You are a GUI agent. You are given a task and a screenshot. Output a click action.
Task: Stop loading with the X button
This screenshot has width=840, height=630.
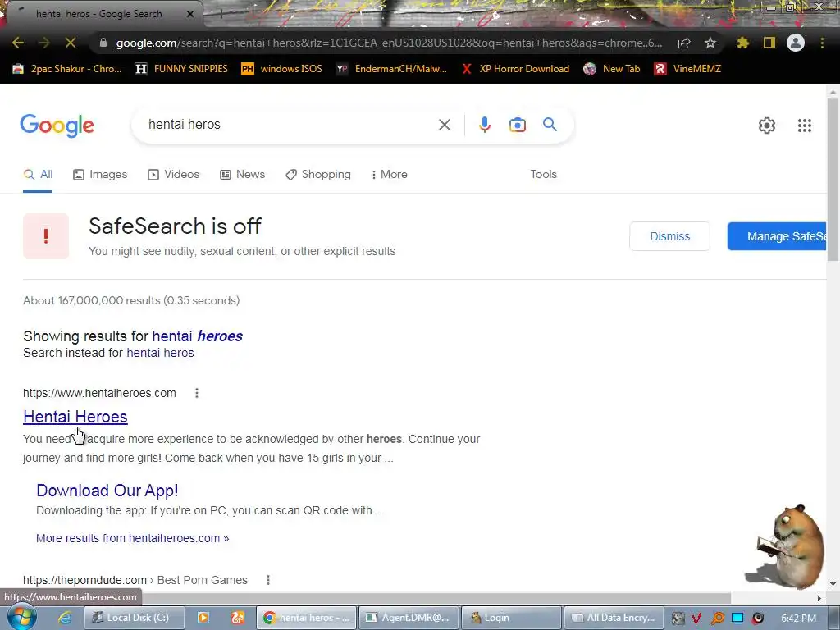click(71, 43)
